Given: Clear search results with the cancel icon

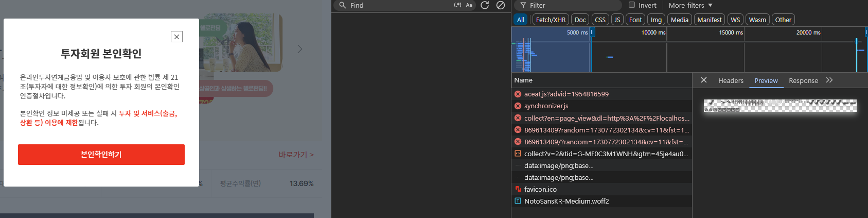Looking at the screenshot, I should tap(501, 5).
